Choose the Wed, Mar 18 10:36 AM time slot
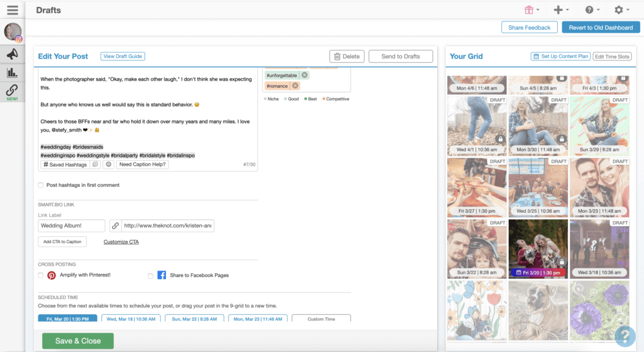Image resolution: width=644 pixels, height=352 pixels. pyautogui.click(x=131, y=319)
